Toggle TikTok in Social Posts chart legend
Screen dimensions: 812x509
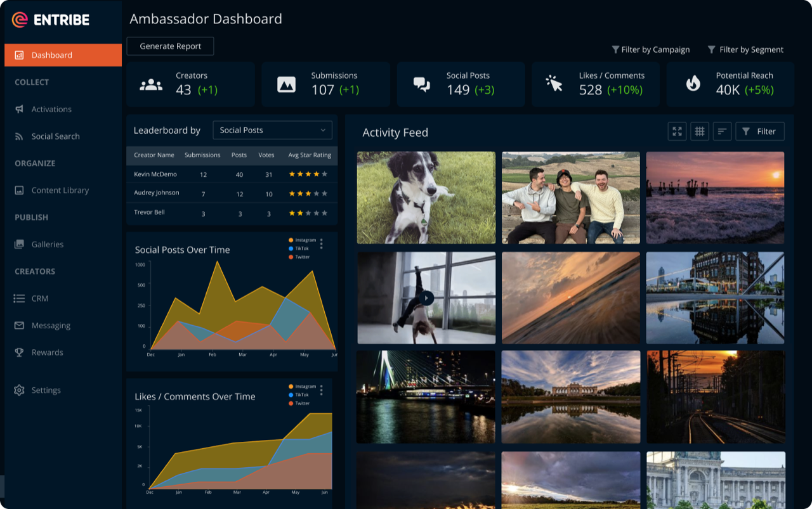(x=299, y=248)
